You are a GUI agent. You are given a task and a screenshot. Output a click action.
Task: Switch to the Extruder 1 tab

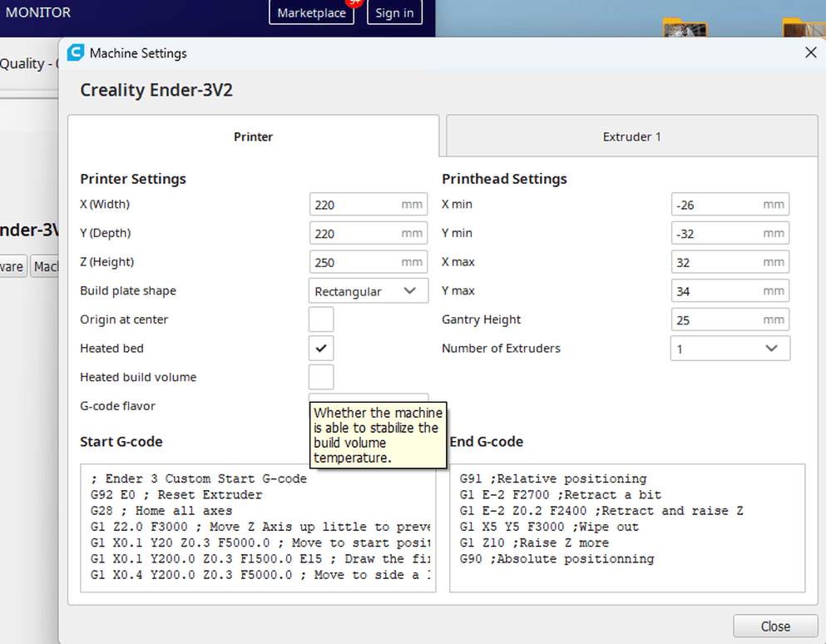coord(631,136)
